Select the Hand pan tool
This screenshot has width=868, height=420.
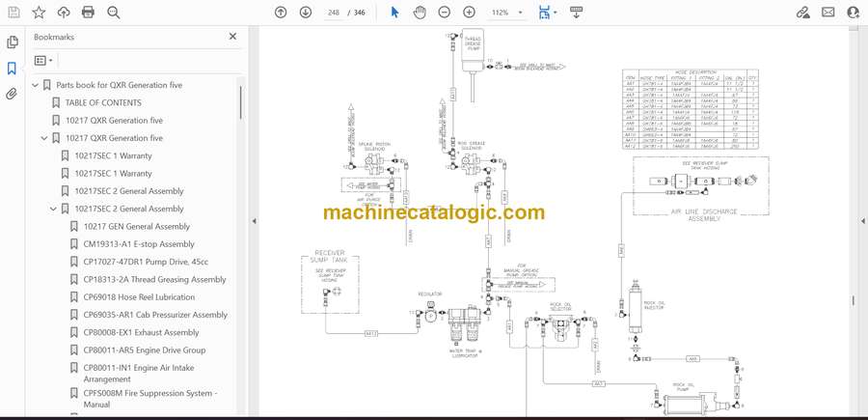click(420, 13)
